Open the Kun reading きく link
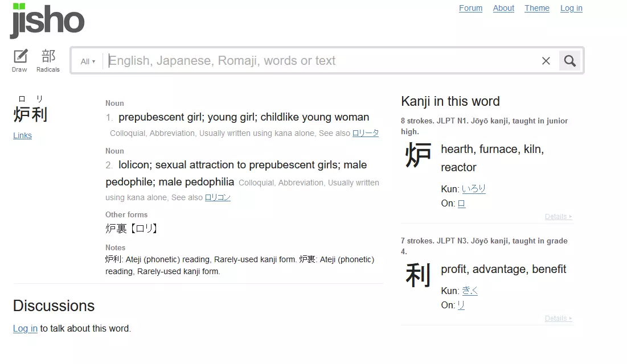 470,291
